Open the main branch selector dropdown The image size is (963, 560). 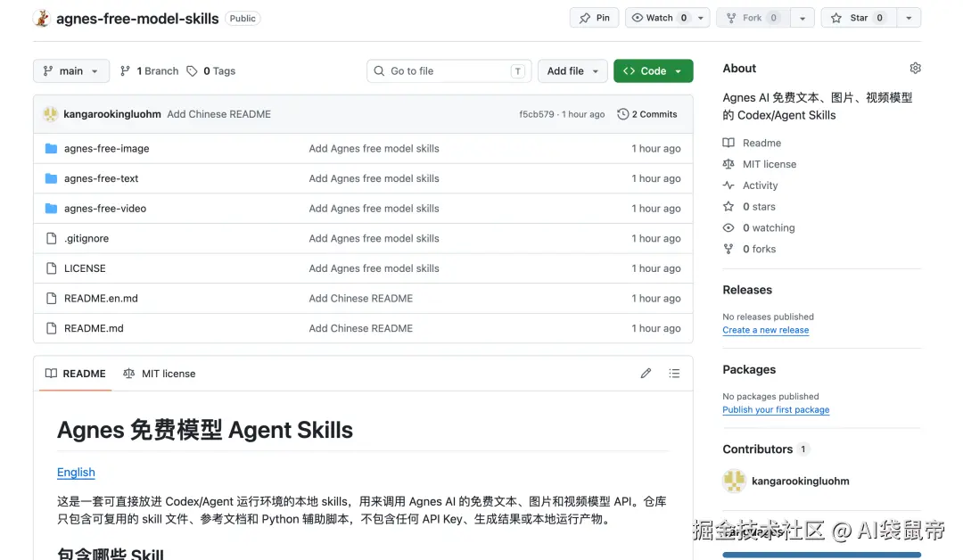click(71, 71)
